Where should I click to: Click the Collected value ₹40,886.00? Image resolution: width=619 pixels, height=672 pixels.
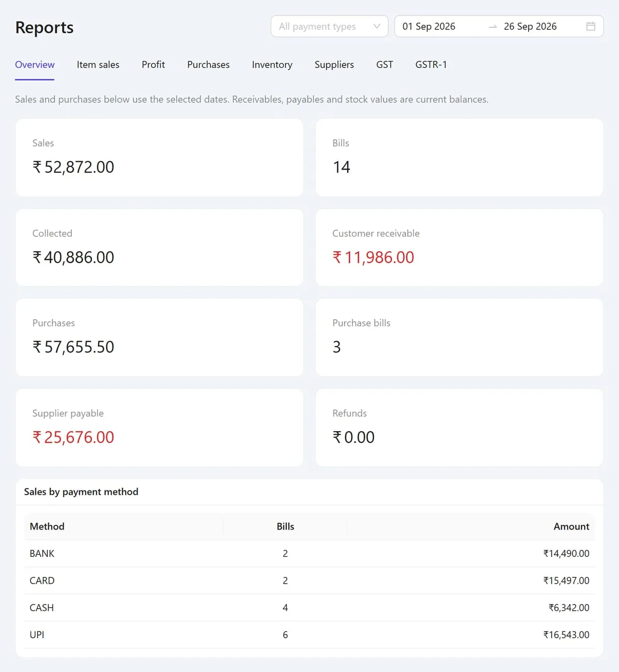click(x=73, y=258)
